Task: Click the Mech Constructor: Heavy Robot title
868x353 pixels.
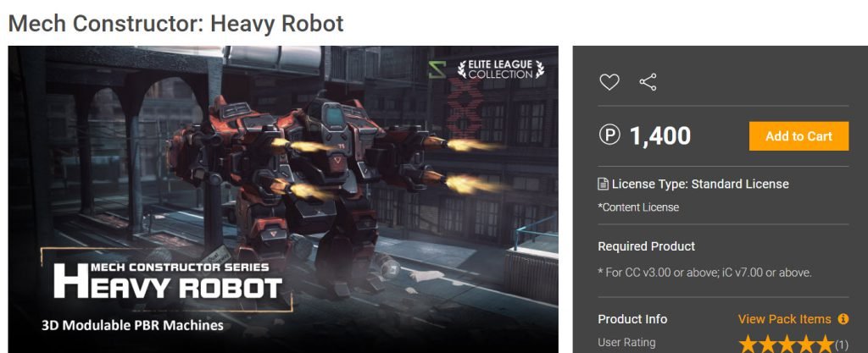Action: 176,23
